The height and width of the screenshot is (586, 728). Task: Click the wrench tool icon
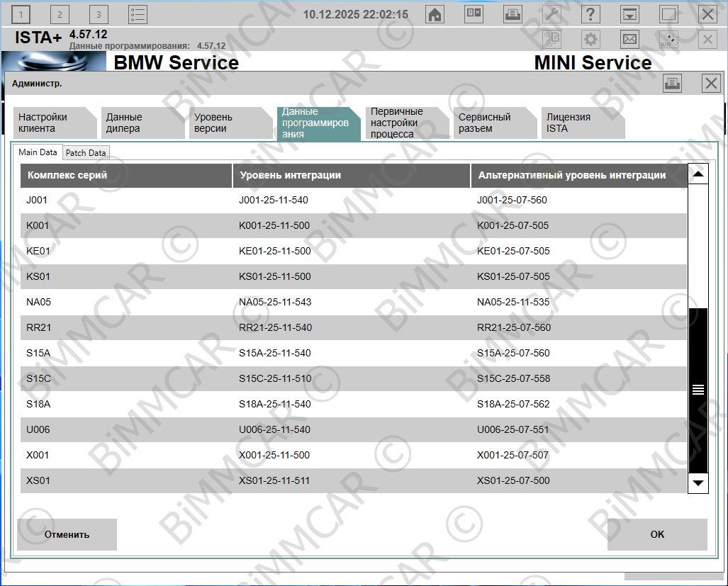(x=551, y=14)
